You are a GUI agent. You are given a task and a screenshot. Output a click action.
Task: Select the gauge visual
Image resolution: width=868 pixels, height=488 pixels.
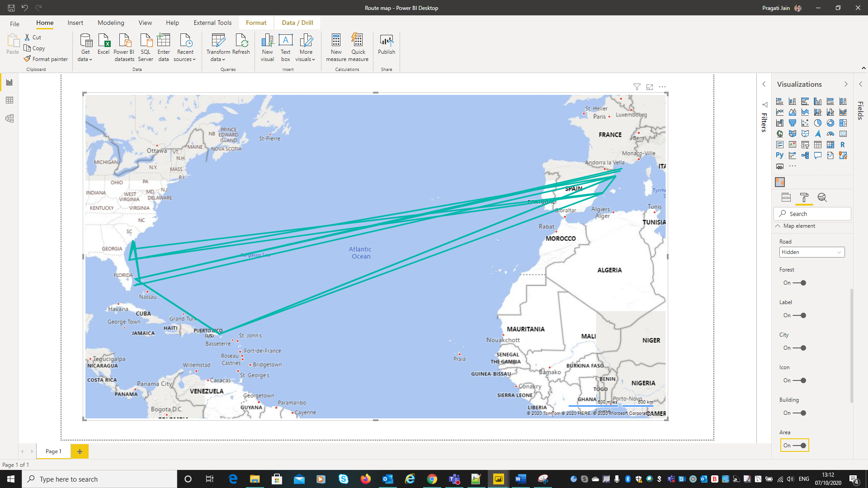(830, 134)
